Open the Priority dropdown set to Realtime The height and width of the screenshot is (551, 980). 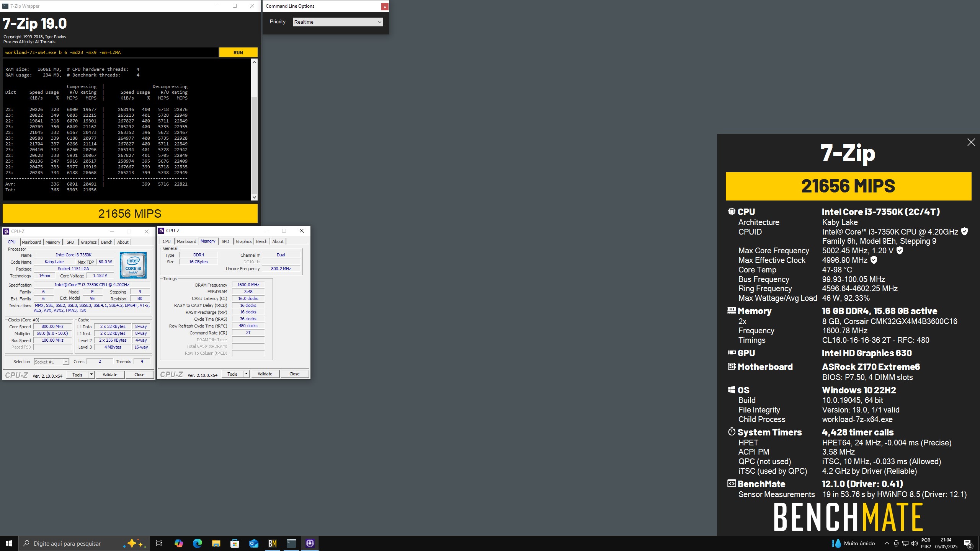point(338,22)
